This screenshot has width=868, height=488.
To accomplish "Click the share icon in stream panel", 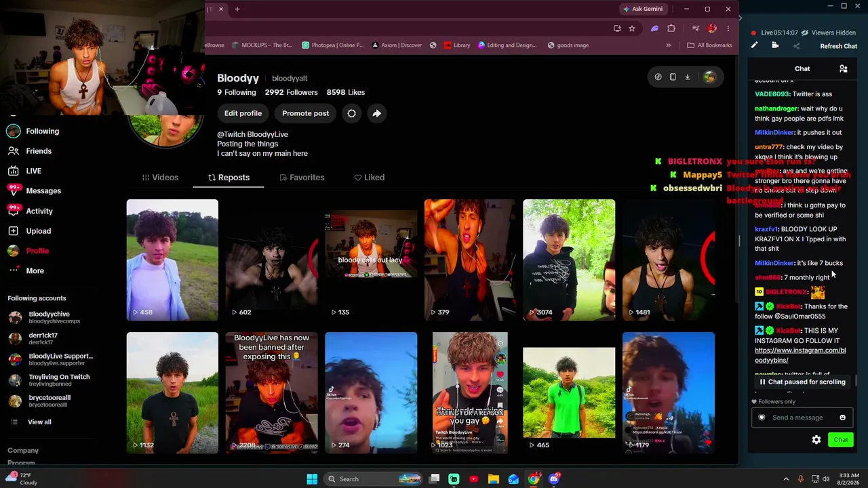I will 797,46.
